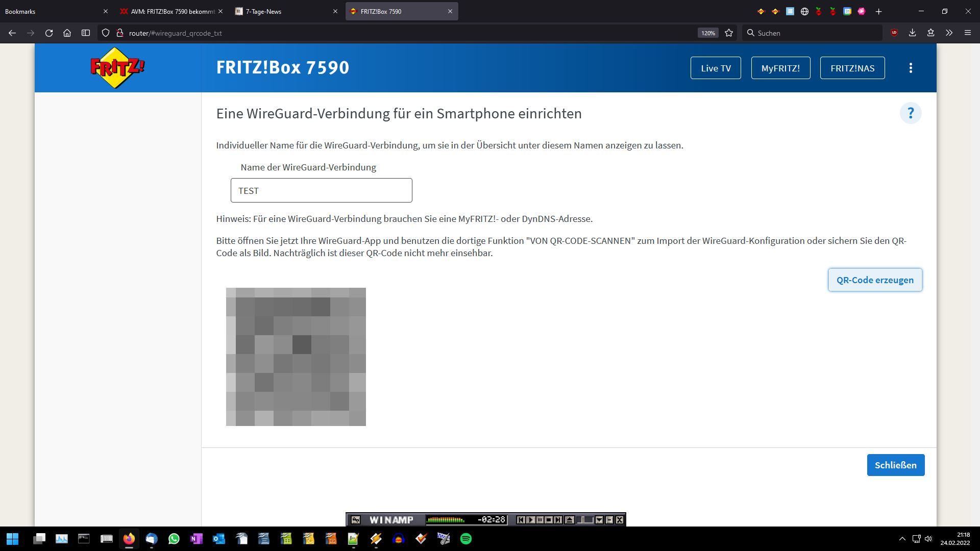Viewport: 980px width, 551px height.
Task: Click the FRITZ! logo
Action: (x=117, y=68)
